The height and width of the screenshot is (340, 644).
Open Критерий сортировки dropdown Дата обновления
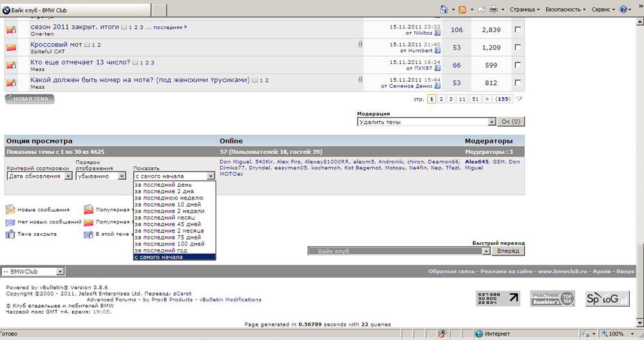pos(40,176)
